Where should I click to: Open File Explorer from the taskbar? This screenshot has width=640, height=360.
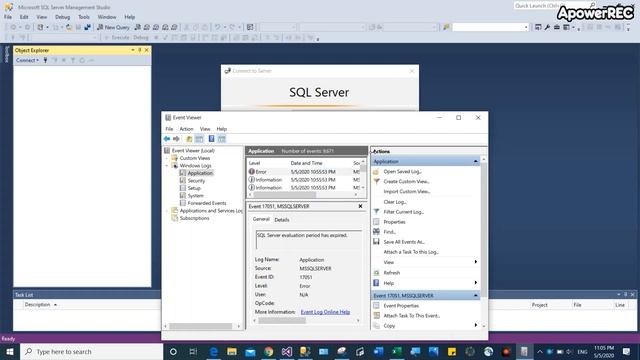[232, 351]
